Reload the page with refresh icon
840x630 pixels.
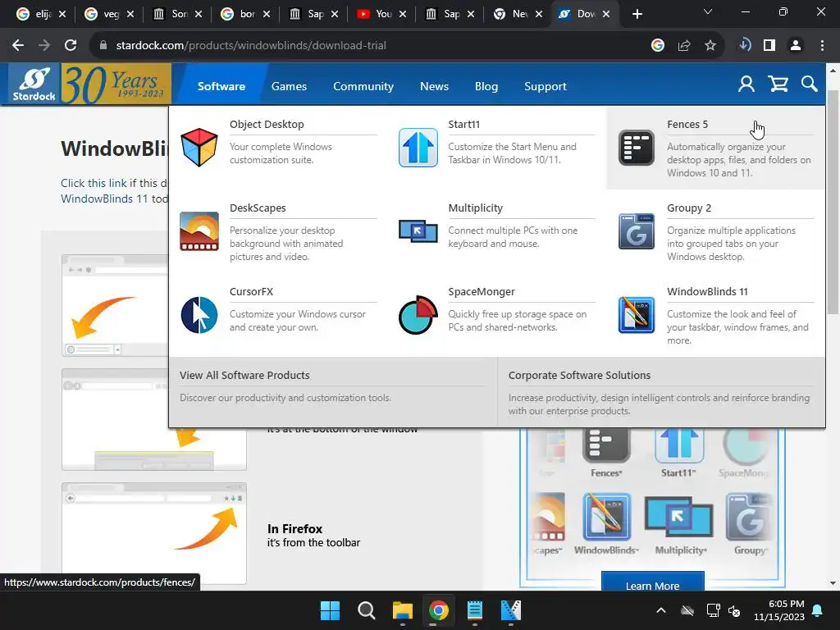[x=71, y=46]
